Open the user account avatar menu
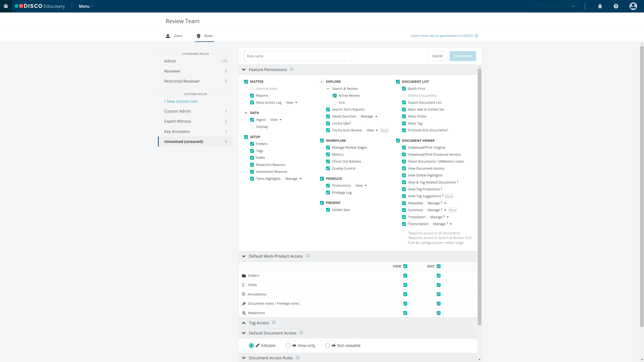 point(633,6)
